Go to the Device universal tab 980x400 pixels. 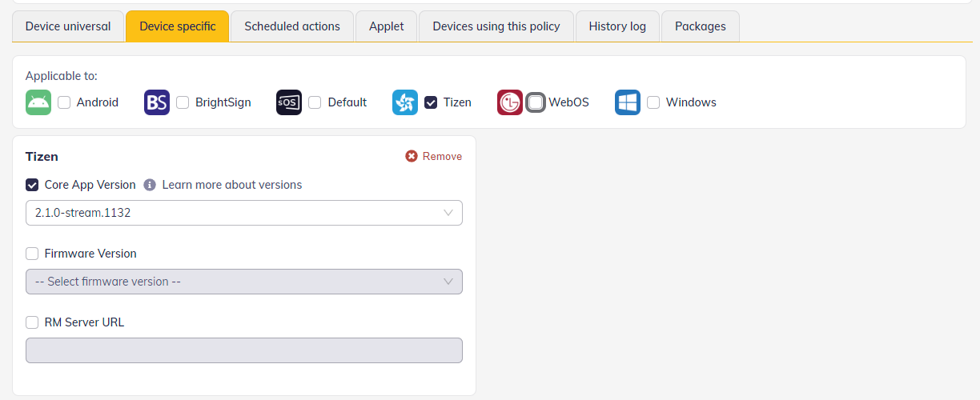pos(68,26)
